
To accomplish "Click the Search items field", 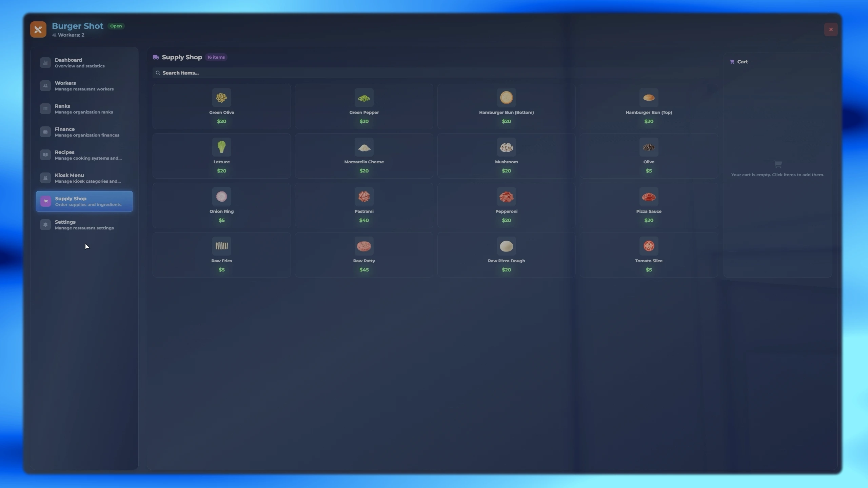I will click(435, 73).
